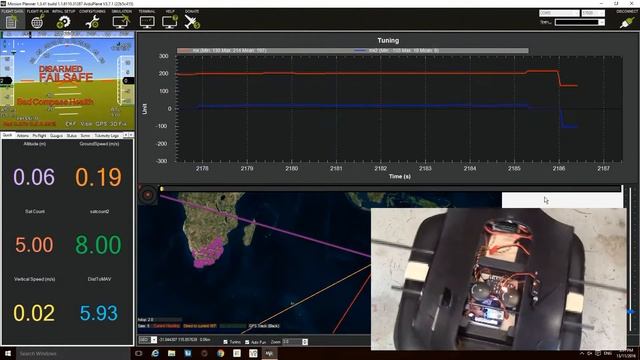Open Internet Explorer from taskbar
The height and width of the screenshot is (360, 640).
[155, 353]
